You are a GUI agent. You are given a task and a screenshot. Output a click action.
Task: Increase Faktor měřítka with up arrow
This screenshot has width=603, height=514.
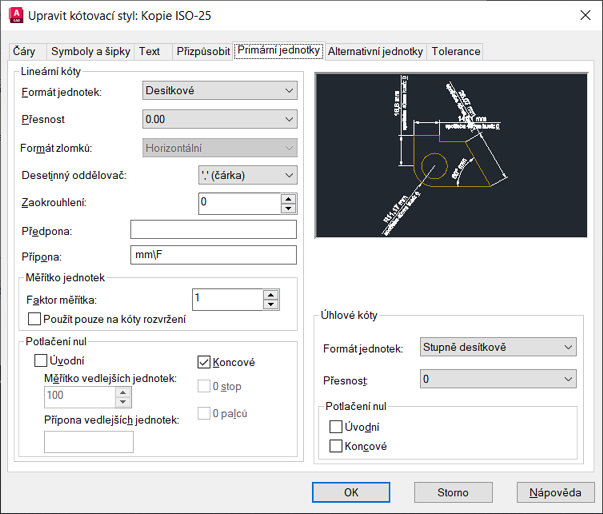point(271,295)
